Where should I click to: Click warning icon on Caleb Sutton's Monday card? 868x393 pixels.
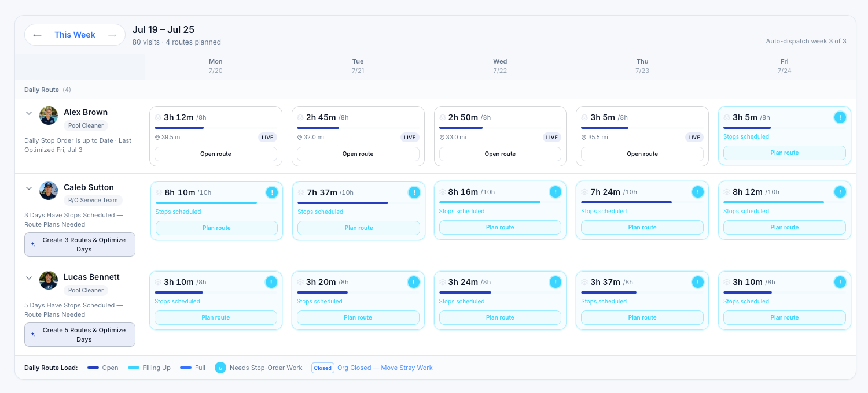pos(272,192)
